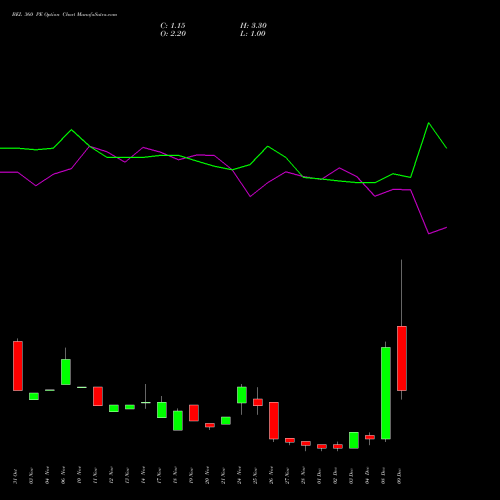Click the chart title text at top left
The image size is (500, 500).
[64, 15]
